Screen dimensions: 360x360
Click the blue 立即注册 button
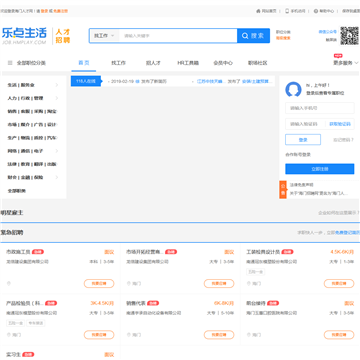tap(320, 169)
